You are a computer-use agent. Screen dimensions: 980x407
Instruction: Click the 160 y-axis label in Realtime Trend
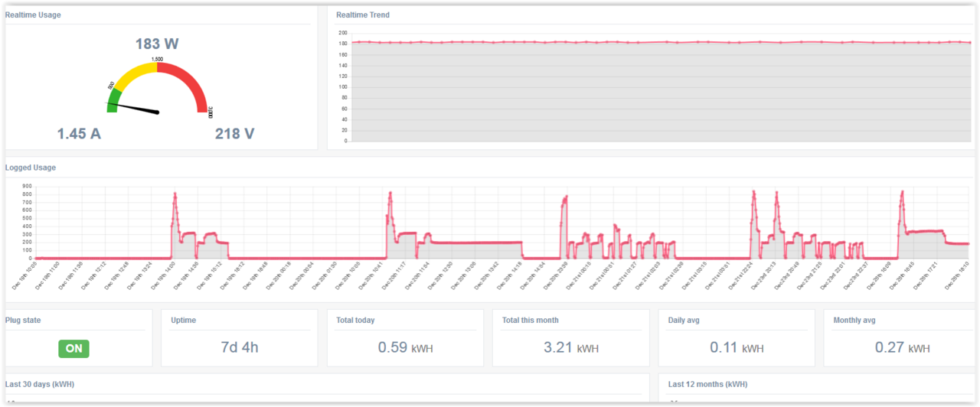coord(343,54)
